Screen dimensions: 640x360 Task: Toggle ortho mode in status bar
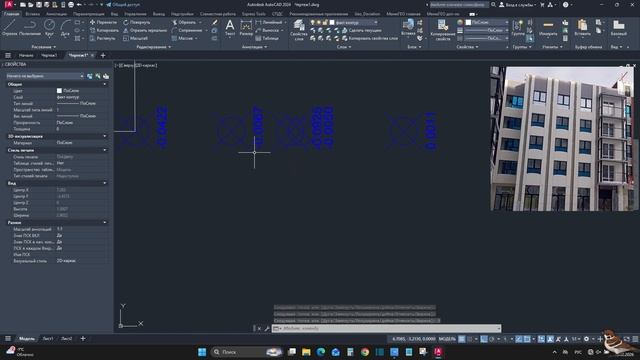pyautogui.click(x=484, y=339)
